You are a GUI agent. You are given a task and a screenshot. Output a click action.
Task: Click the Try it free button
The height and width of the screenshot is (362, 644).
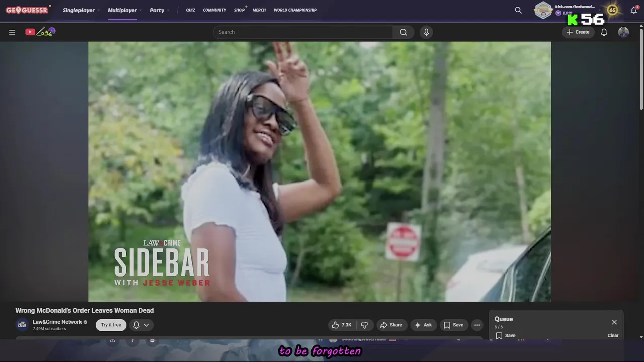tap(111, 325)
